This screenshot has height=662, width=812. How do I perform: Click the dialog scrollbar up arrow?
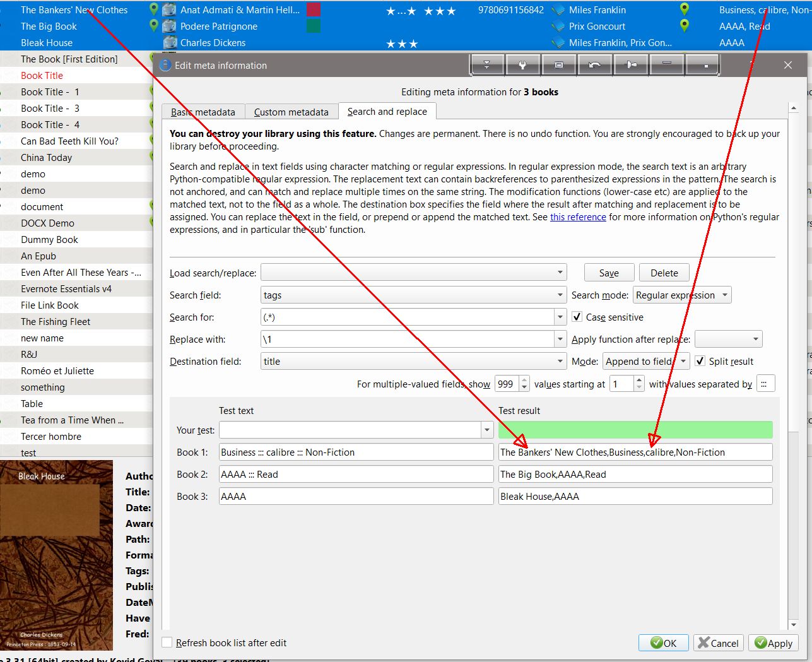coord(794,108)
